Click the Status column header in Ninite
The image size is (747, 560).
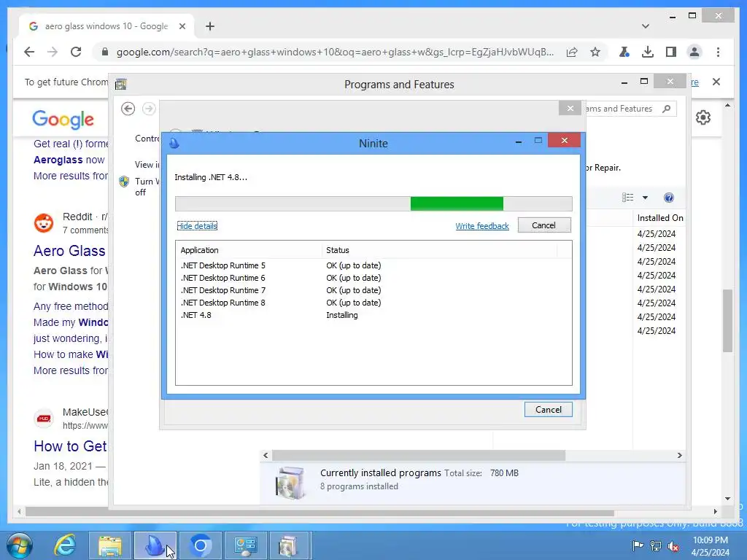pyautogui.click(x=439, y=250)
